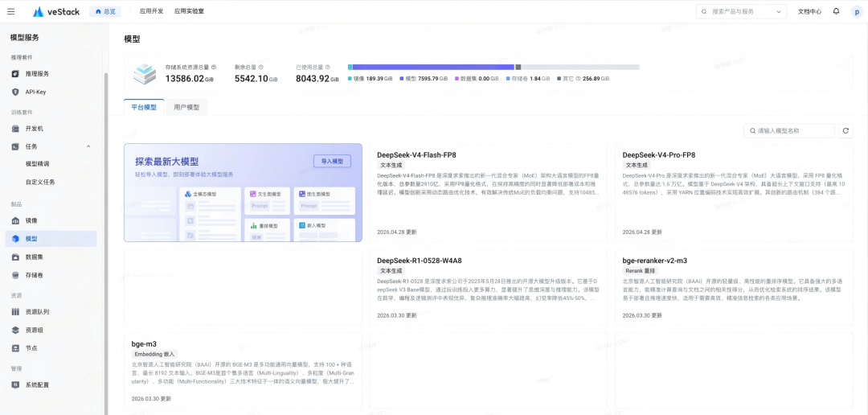Click the API-Key shield icon
Screen dimensions: 868x415
point(15,92)
